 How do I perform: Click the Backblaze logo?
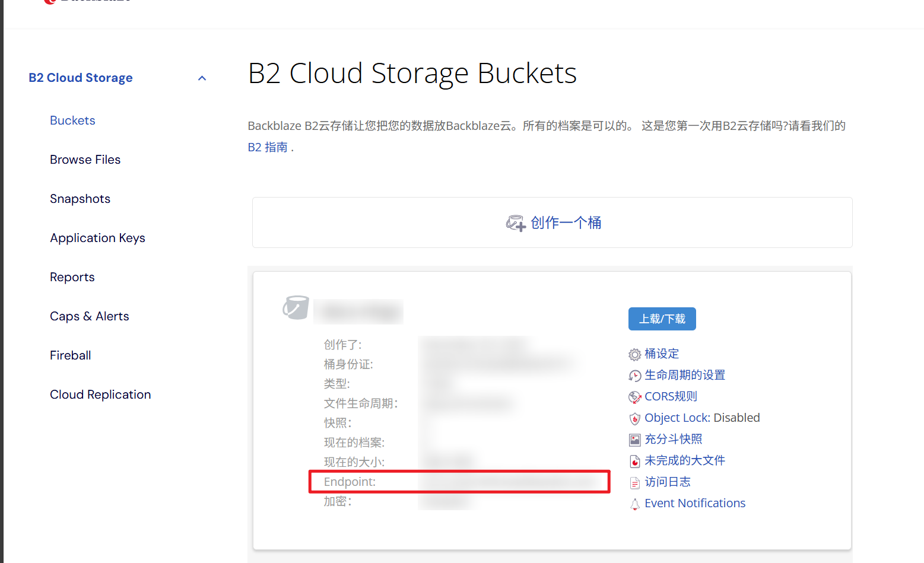86,3
